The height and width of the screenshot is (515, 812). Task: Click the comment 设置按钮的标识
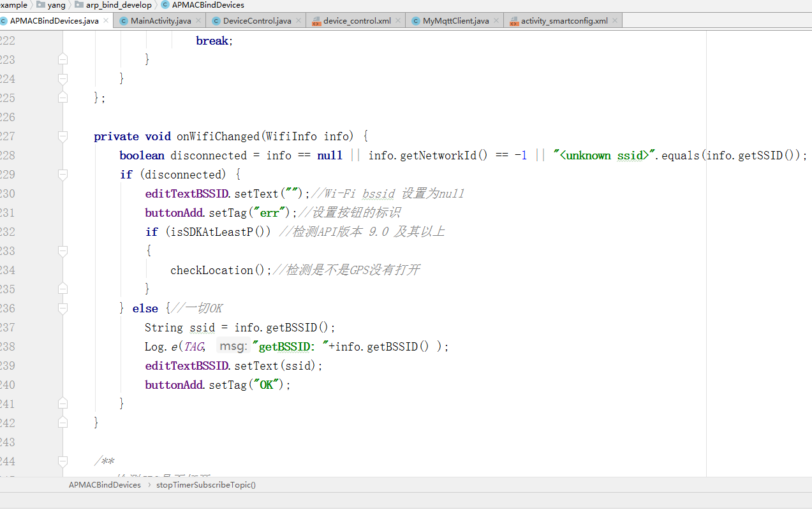(356, 213)
